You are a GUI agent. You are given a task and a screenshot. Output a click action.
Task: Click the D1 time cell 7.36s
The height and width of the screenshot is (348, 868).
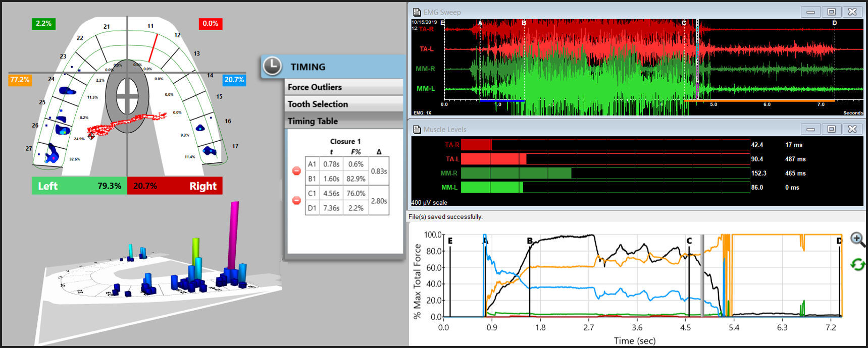click(x=331, y=208)
